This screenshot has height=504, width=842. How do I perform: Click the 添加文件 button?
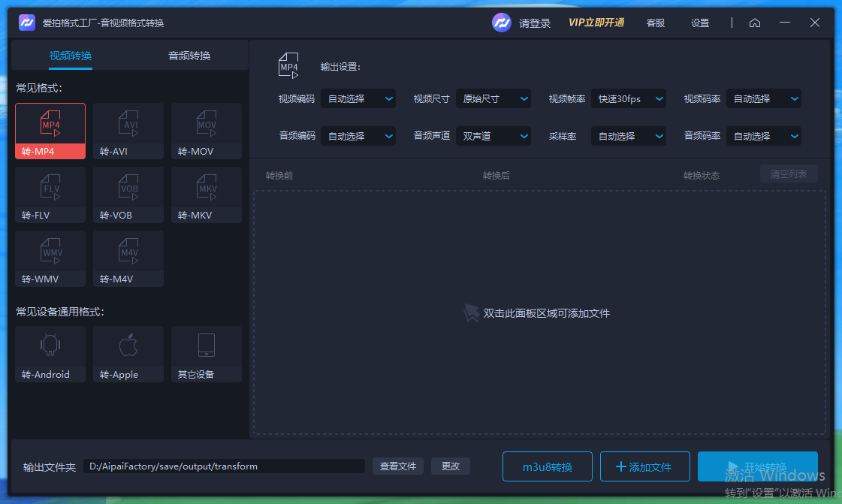click(644, 466)
